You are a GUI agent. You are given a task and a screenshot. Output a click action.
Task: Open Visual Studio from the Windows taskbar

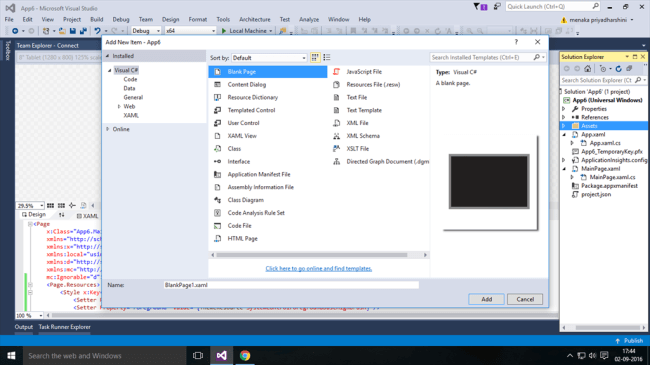(221, 355)
